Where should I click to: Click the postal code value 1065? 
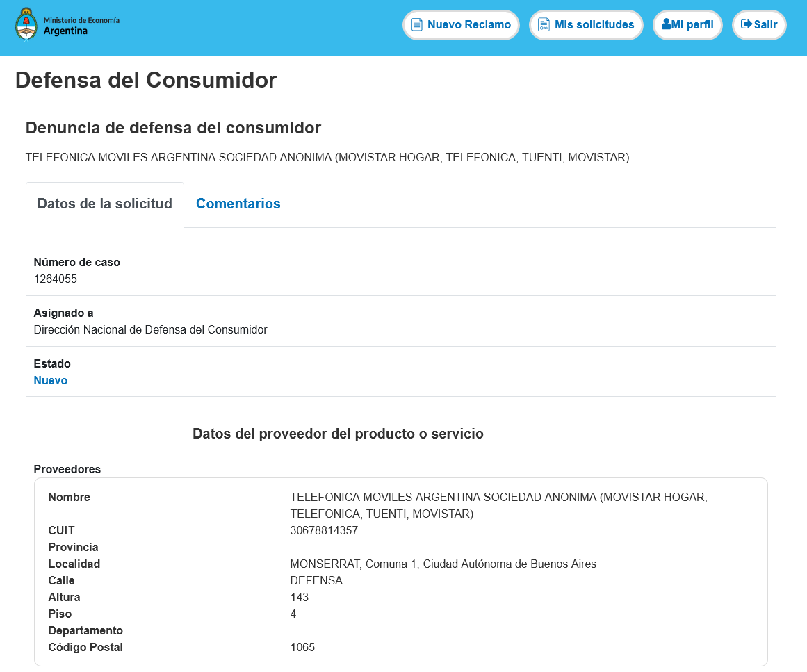coord(302,647)
